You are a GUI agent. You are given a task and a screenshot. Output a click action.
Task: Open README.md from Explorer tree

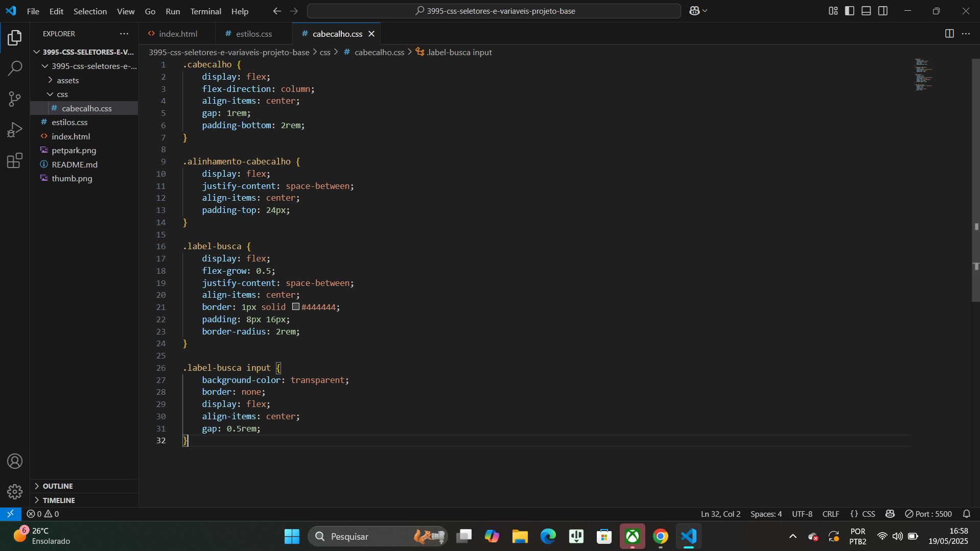pos(84,164)
